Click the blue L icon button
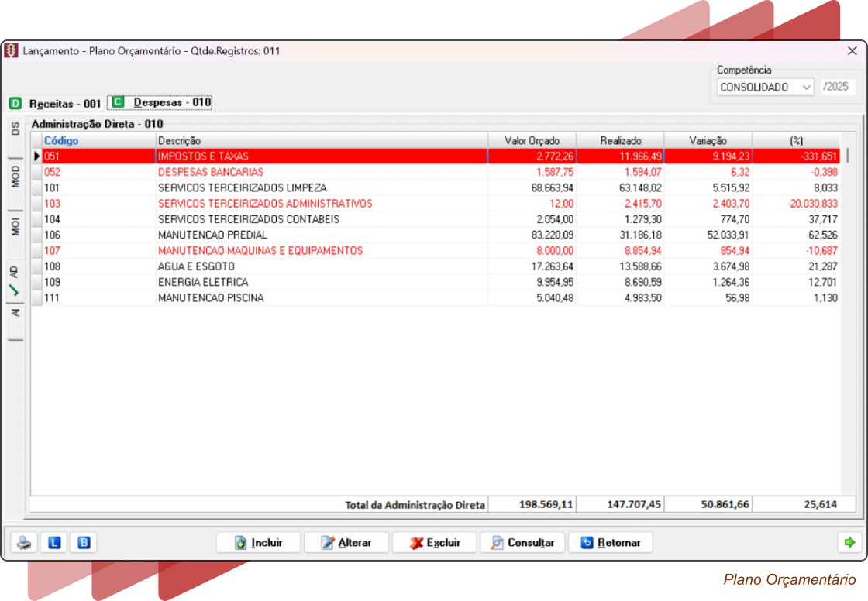Viewport: 868px width, 601px height. (54, 543)
